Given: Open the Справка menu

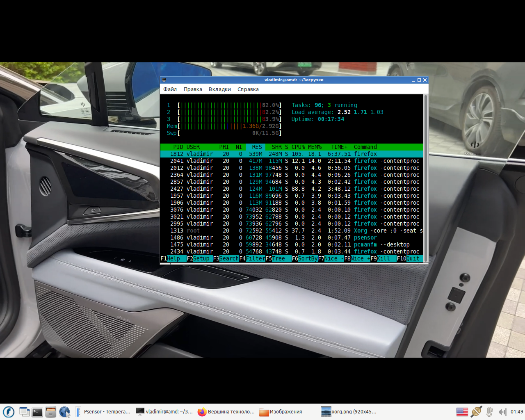Looking at the screenshot, I should [x=248, y=89].
